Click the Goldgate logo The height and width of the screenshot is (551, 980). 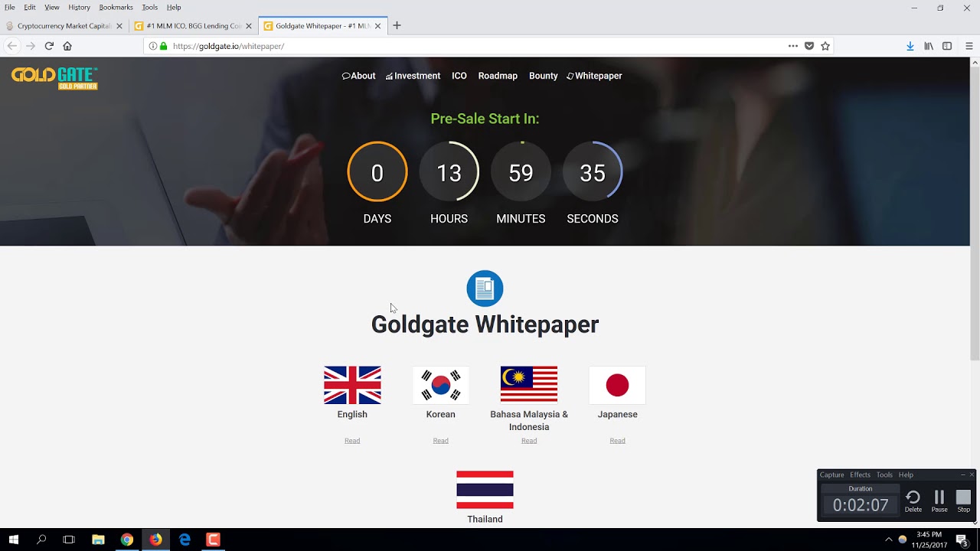click(54, 78)
